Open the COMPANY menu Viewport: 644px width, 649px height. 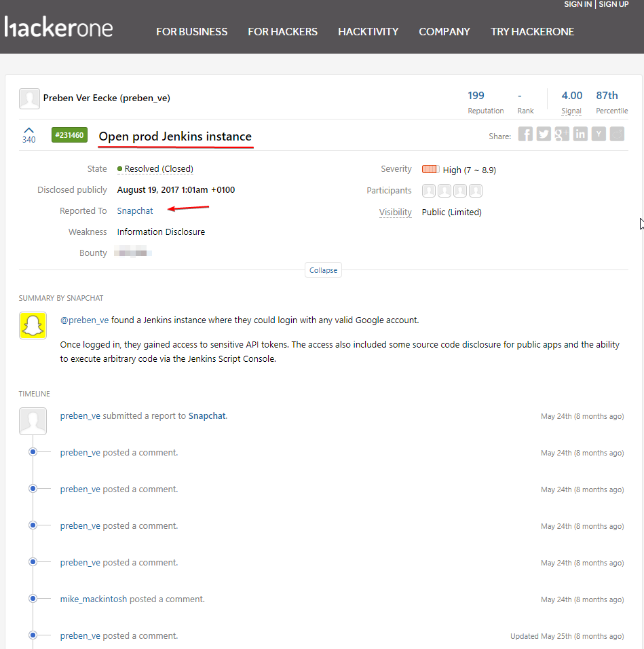[x=444, y=32]
